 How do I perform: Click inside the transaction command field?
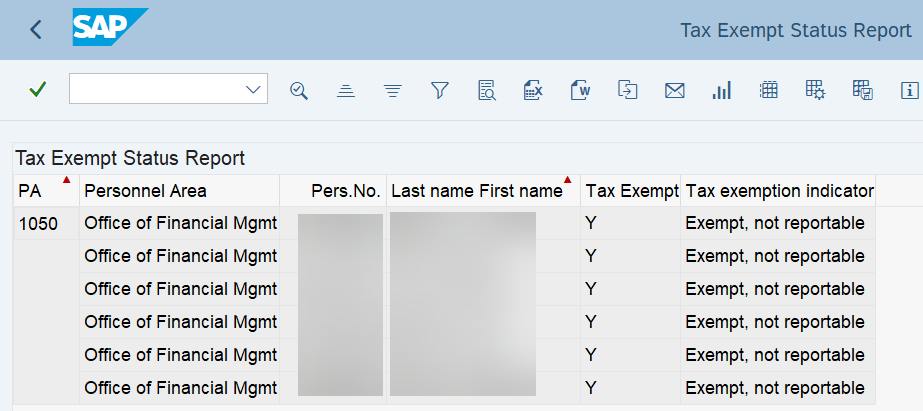[155, 90]
